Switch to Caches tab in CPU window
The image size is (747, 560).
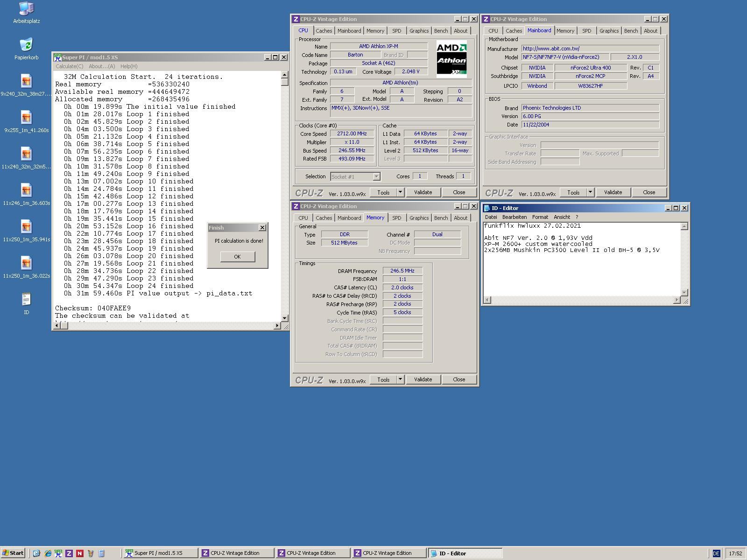coord(324,31)
